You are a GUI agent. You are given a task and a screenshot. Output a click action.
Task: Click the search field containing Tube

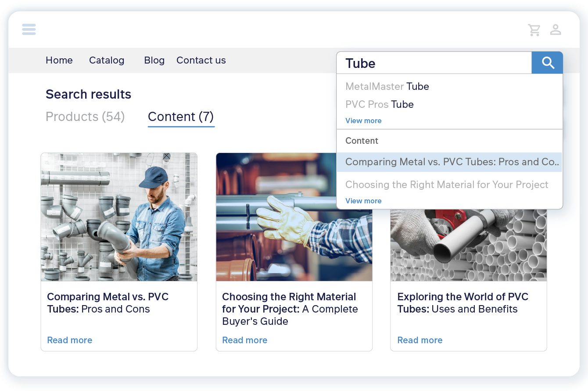click(434, 63)
